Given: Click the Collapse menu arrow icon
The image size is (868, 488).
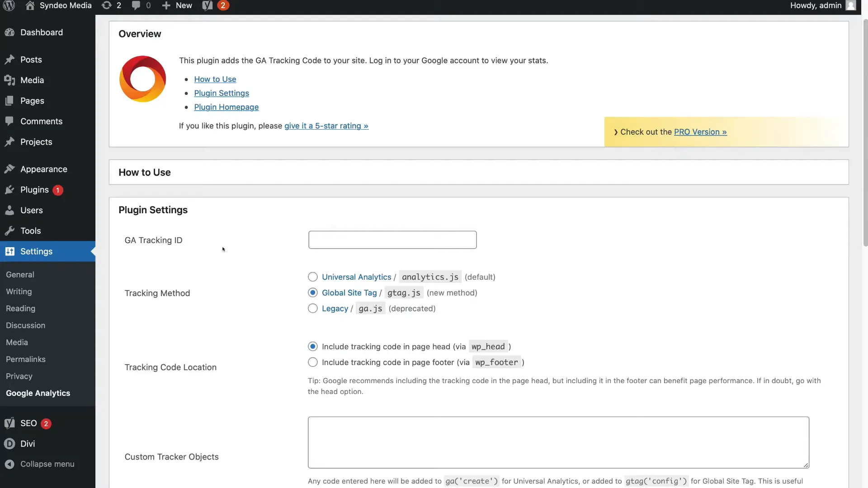Looking at the screenshot, I should (x=9, y=464).
